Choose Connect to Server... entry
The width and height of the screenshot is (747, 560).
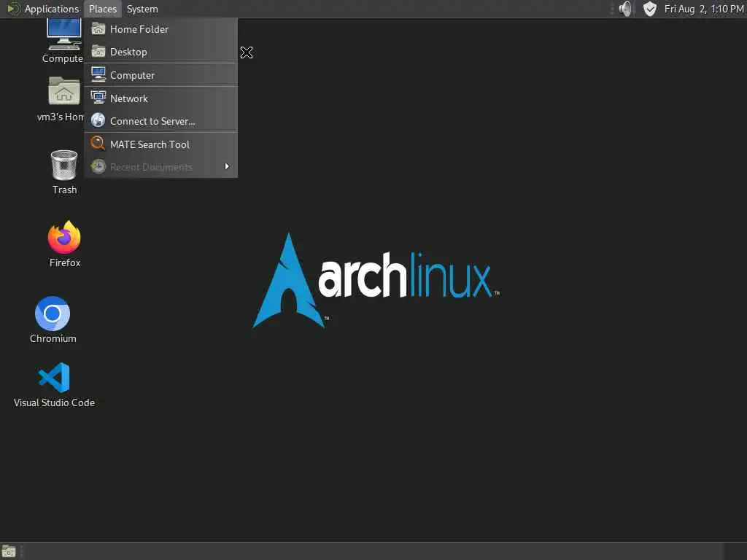pyautogui.click(x=160, y=122)
